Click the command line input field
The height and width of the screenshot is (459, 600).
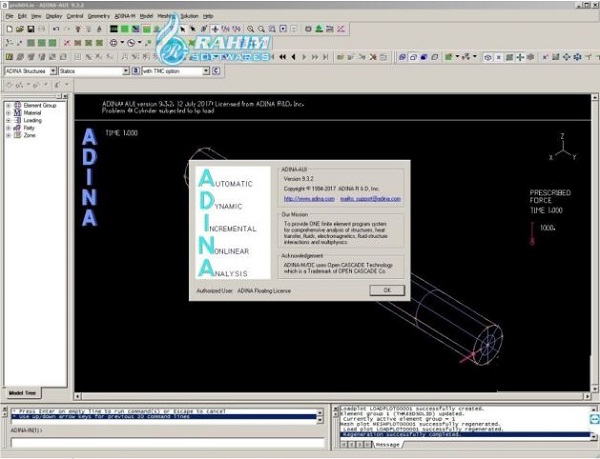(x=168, y=443)
